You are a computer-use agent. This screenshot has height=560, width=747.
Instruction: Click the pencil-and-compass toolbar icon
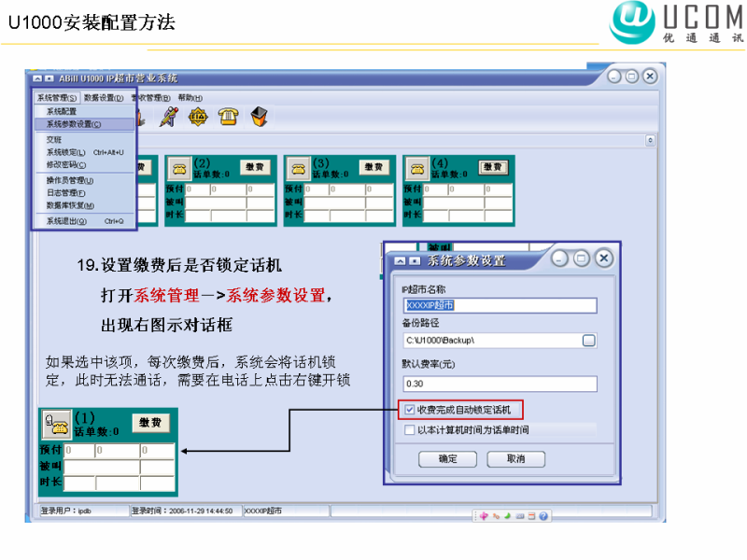point(168,117)
